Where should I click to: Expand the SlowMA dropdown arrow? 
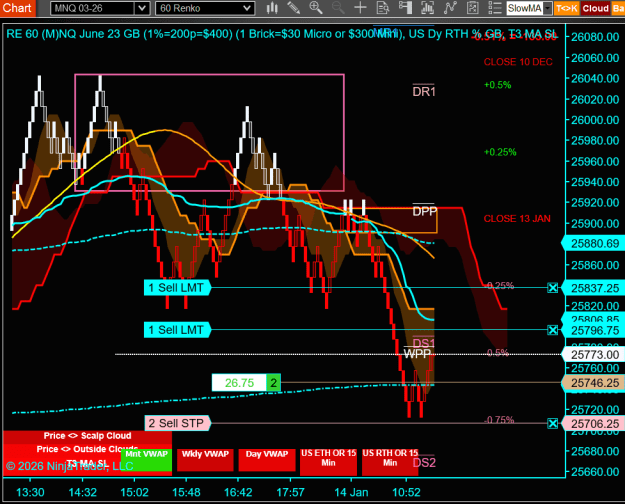[x=548, y=8]
